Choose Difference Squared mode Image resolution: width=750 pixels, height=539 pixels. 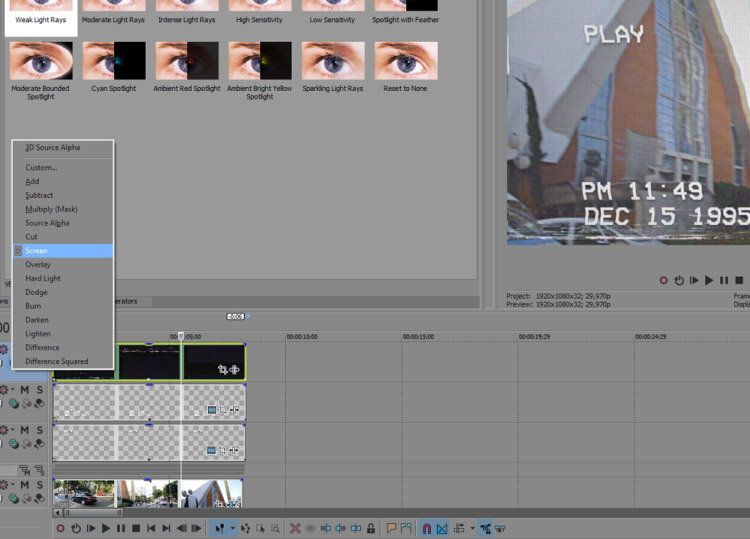point(63,362)
